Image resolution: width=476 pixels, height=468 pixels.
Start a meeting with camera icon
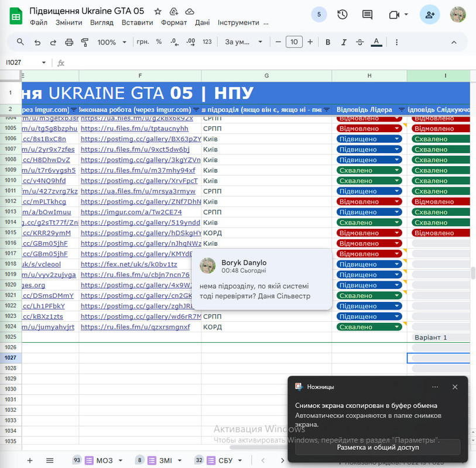click(395, 14)
